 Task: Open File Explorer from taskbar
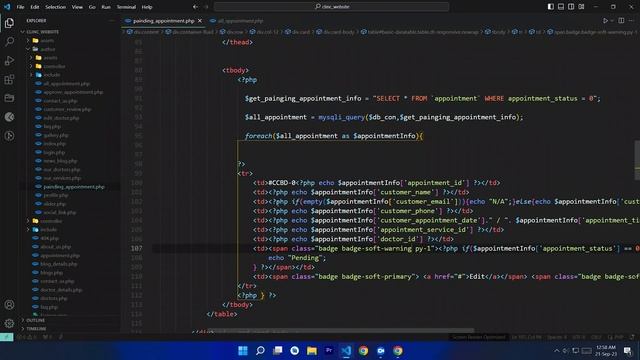[x=312, y=351]
